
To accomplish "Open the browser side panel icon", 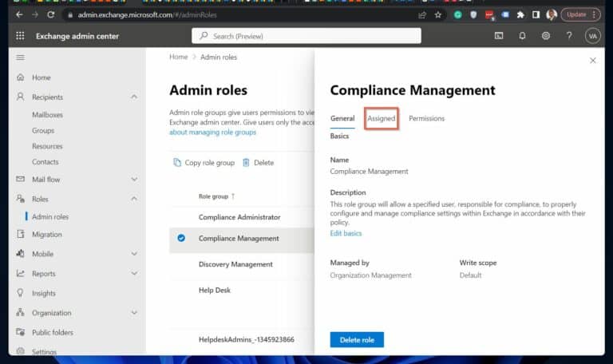I will pos(536,15).
